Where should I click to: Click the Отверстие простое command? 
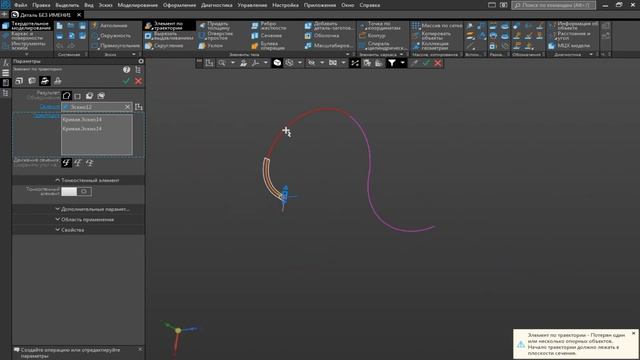[x=216, y=36]
